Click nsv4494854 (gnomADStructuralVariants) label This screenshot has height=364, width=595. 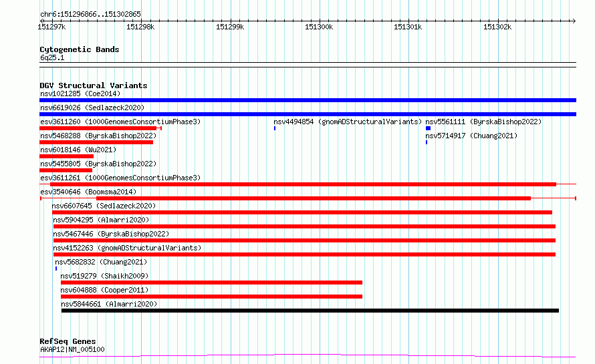tap(348, 122)
